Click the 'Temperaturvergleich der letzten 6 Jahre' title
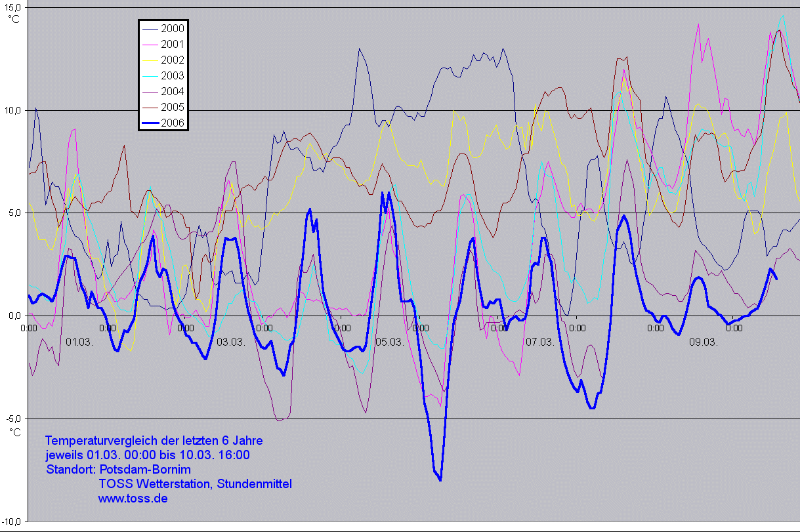Screen dimensions: 800x532 coord(154,440)
